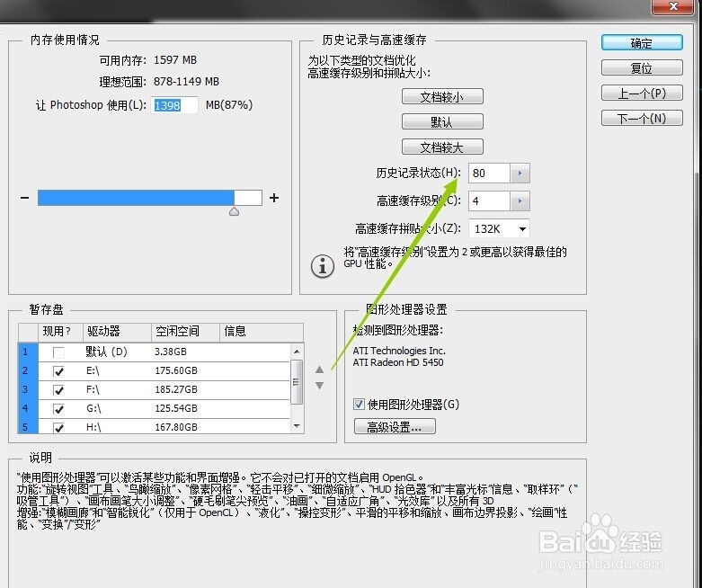Image resolution: width=702 pixels, height=588 pixels.
Task: Toggle scratch disk checkbox for 默认 (D)
Action: [x=58, y=352]
